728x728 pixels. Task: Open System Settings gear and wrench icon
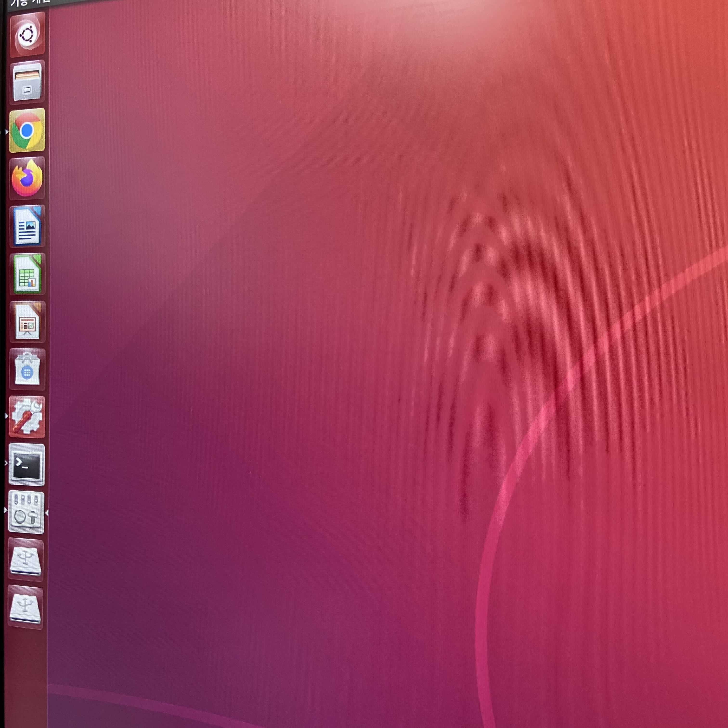click(x=27, y=417)
